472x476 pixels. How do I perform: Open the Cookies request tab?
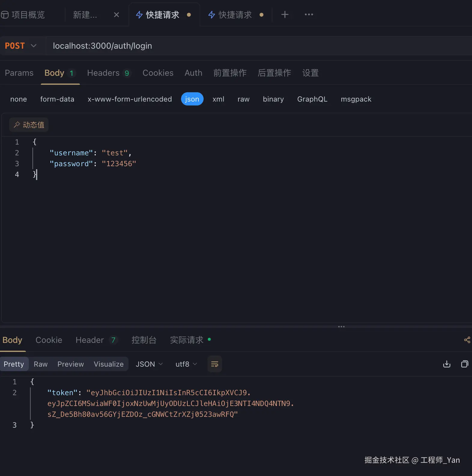(158, 73)
